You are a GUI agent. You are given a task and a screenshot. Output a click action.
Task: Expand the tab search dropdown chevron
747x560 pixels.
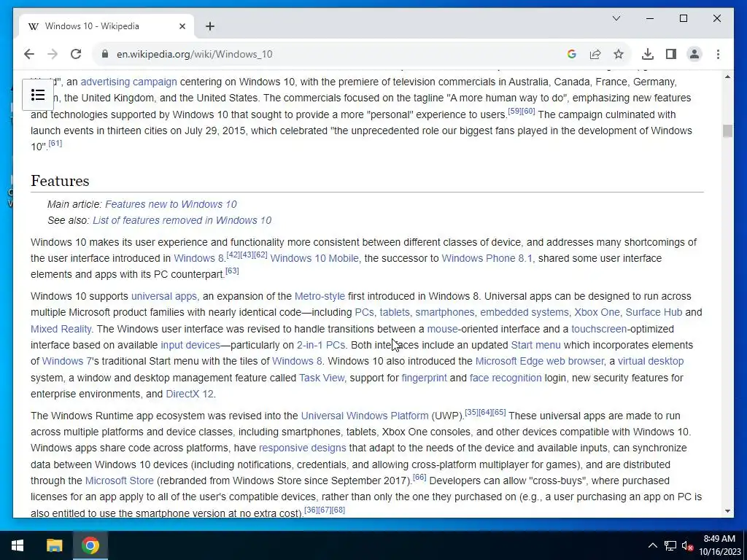[x=616, y=18]
